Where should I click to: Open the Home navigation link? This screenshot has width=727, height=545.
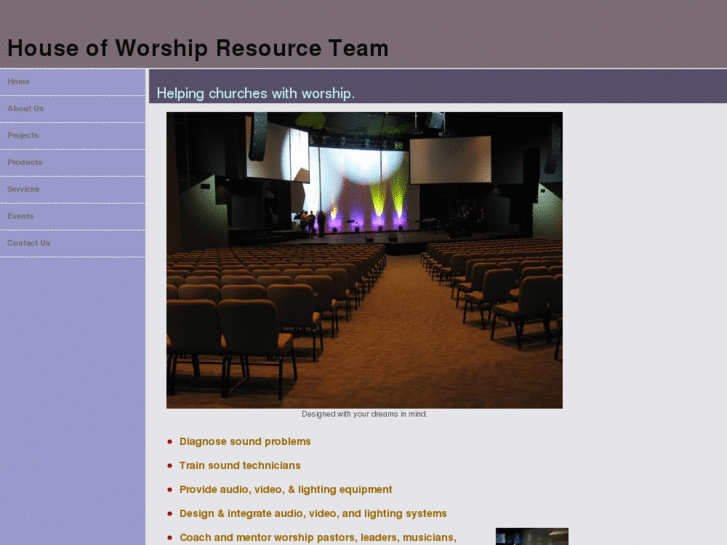coord(19,82)
